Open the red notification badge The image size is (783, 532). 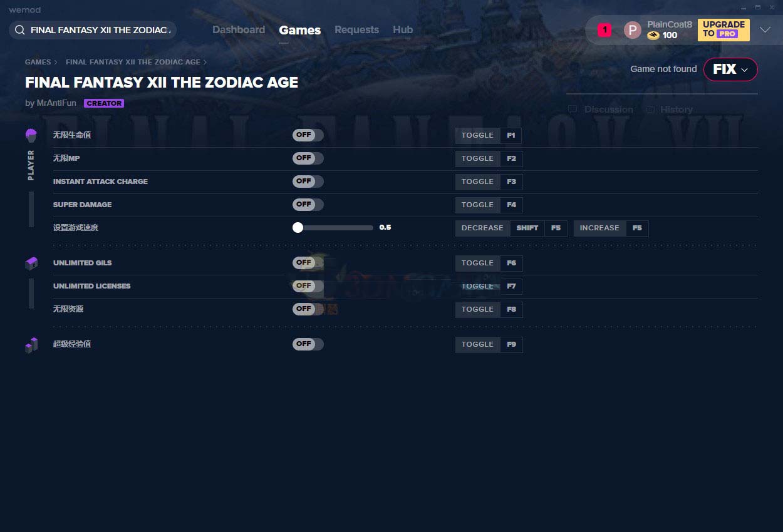pyautogui.click(x=604, y=29)
